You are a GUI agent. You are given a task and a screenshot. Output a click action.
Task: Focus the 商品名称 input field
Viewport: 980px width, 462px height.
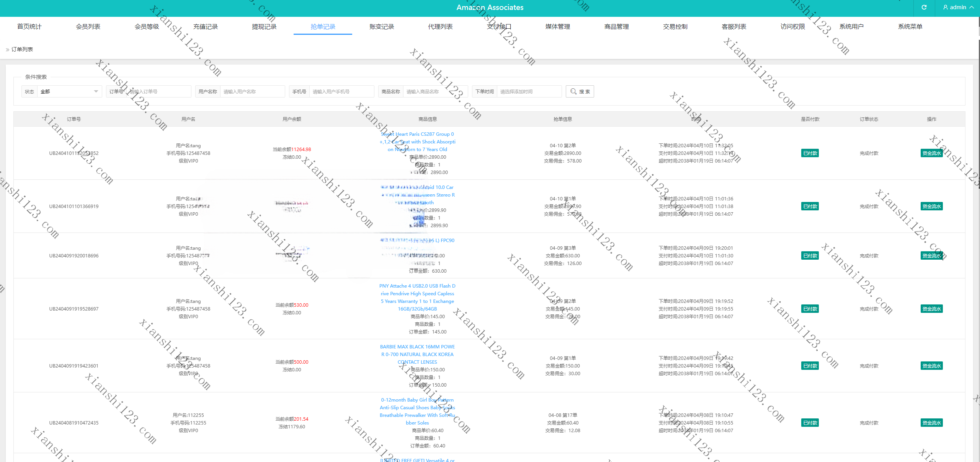(x=435, y=91)
